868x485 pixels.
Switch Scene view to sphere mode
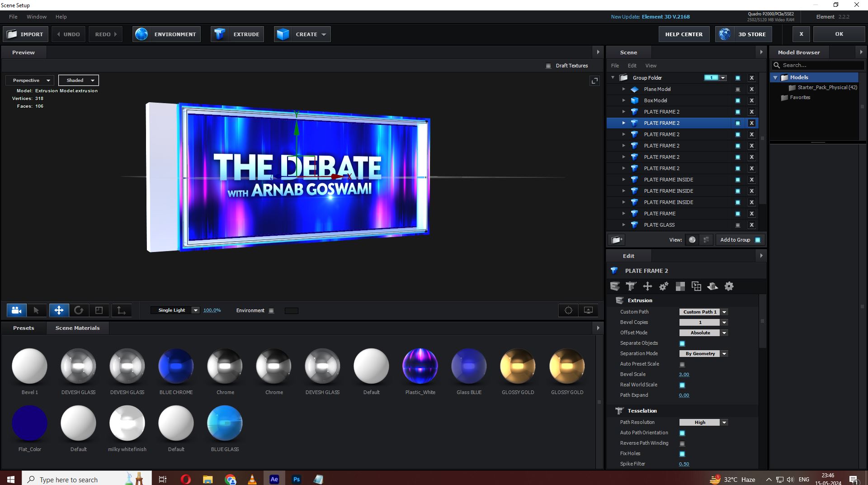click(x=692, y=240)
